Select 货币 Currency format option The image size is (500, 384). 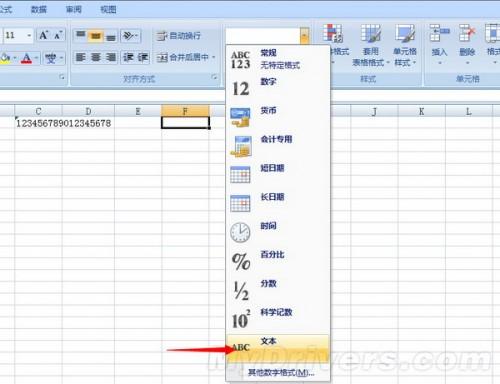tap(278, 117)
